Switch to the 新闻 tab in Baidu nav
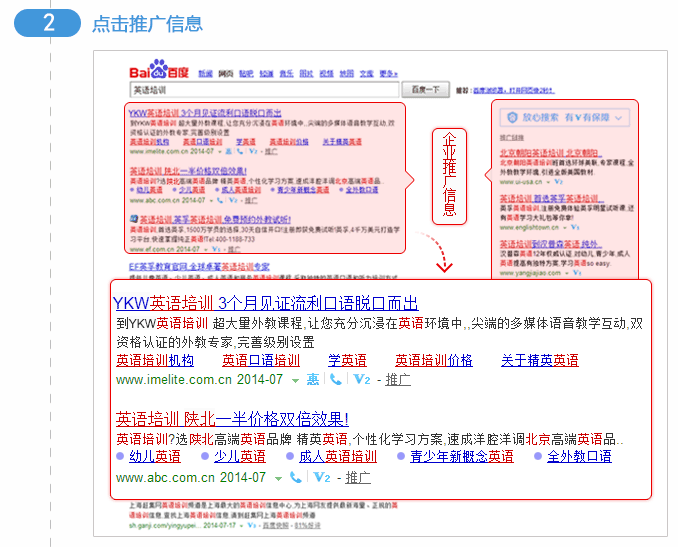The height and width of the screenshot is (547, 678). (x=205, y=74)
